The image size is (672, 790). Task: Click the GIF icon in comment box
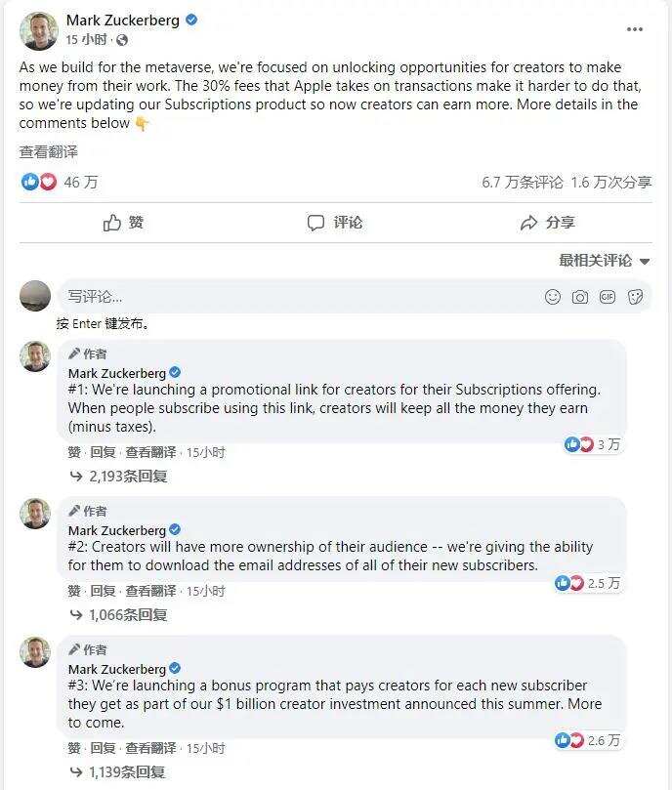[608, 297]
